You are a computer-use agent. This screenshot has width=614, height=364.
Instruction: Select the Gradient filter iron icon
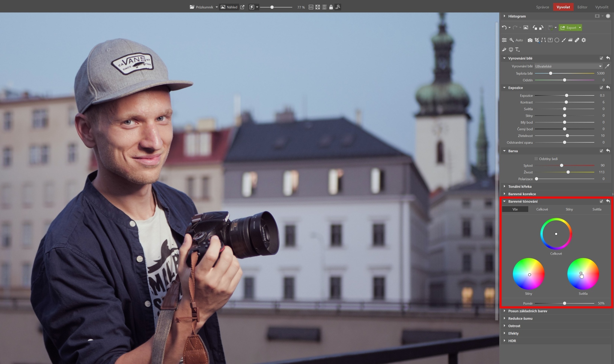(570, 40)
